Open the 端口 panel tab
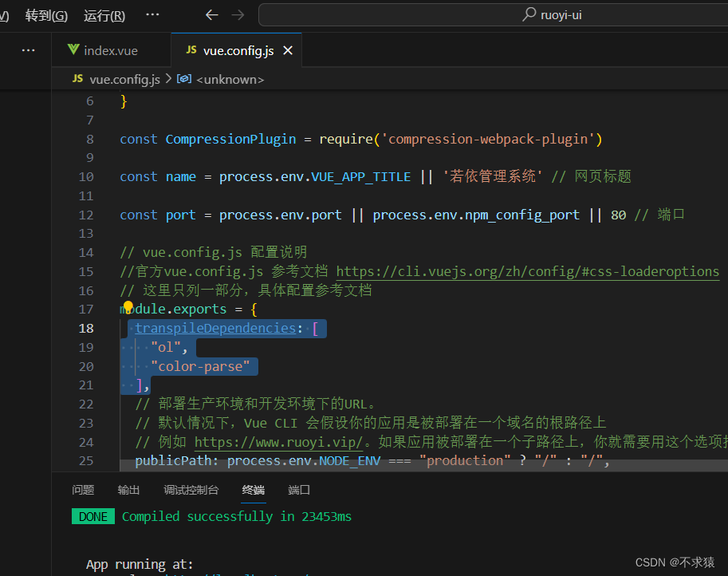728x576 pixels. (x=299, y=490)
